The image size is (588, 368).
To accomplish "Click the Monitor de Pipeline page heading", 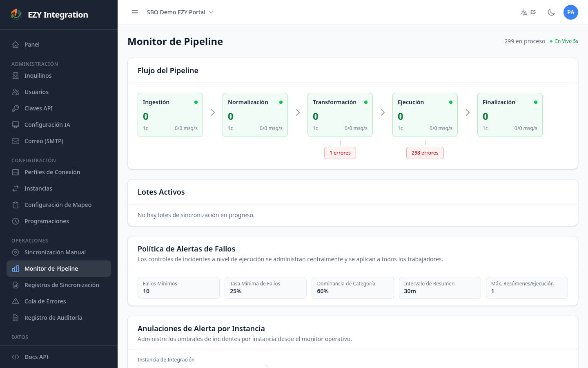I will click(175, 41).
